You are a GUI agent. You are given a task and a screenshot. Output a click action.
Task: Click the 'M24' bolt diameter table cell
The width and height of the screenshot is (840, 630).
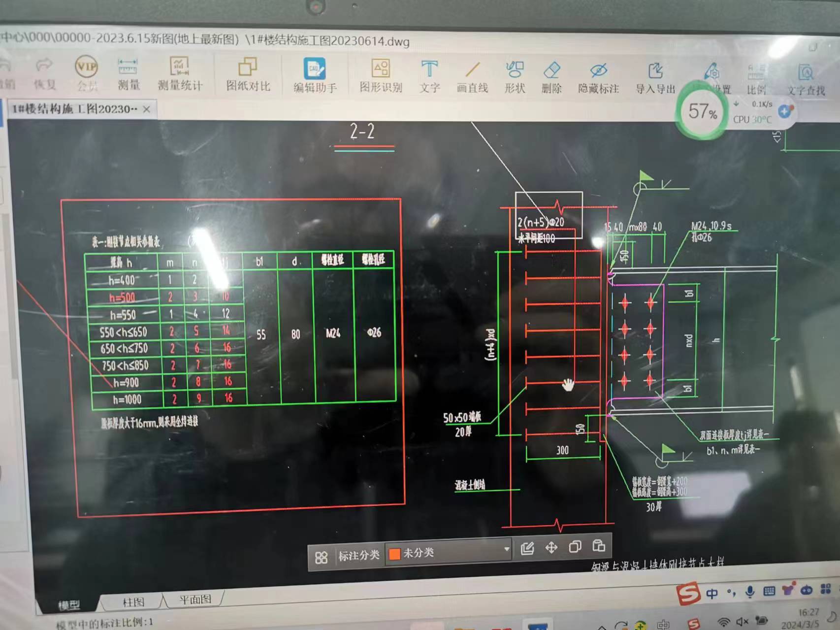[x=333, y=333]
